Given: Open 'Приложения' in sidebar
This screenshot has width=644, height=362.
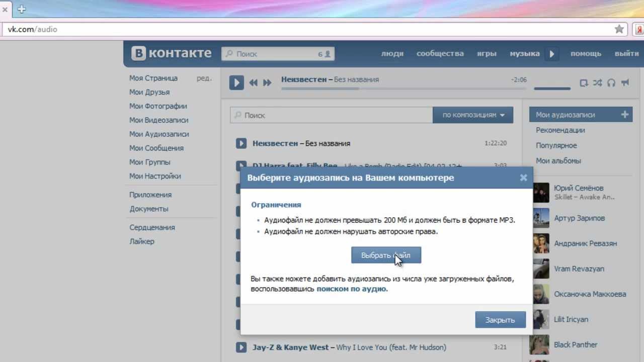Looking at the screenshot, I should coord(150,195).
